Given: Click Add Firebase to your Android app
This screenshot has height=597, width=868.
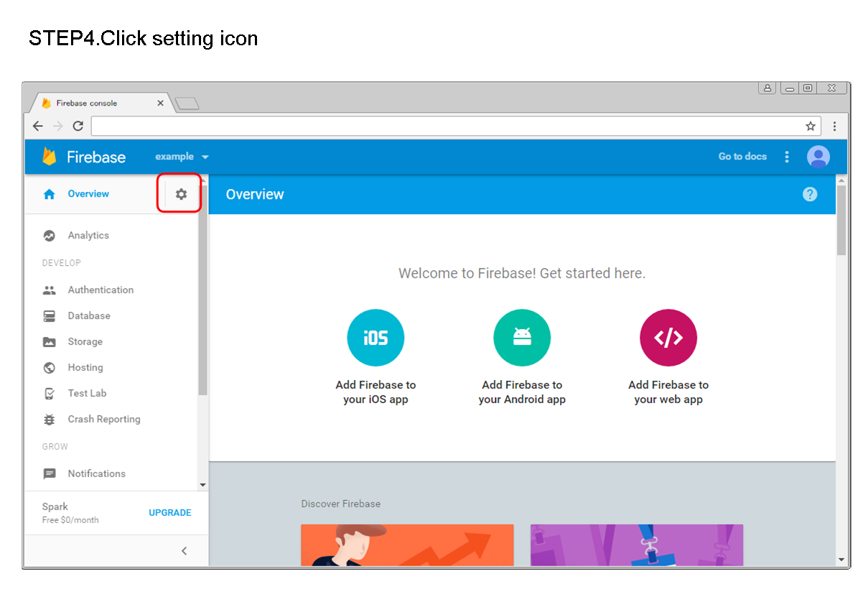Looking at the screenshot, I should click(x=522, y=392).
